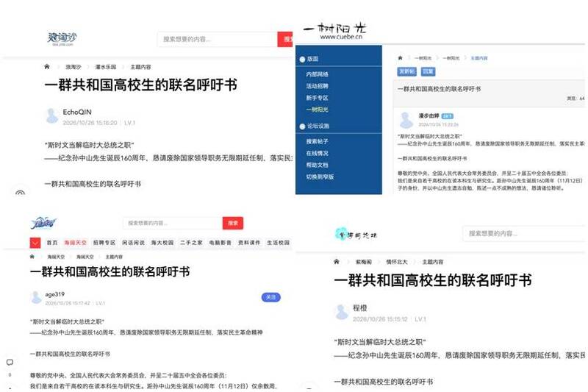Expand the red chevron dropdown beside 首页
Viewport: 588px width, 392px height.
[x=35, y=243]
